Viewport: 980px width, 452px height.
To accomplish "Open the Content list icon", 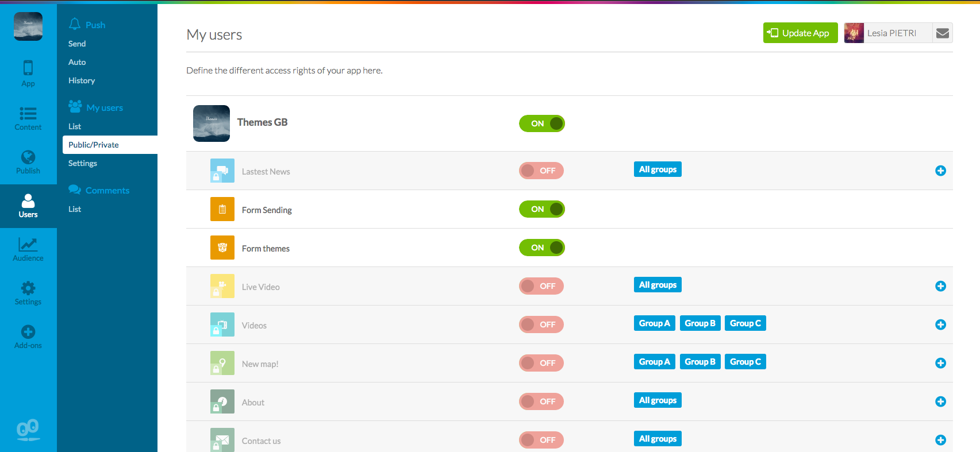I will pos(28,118).
